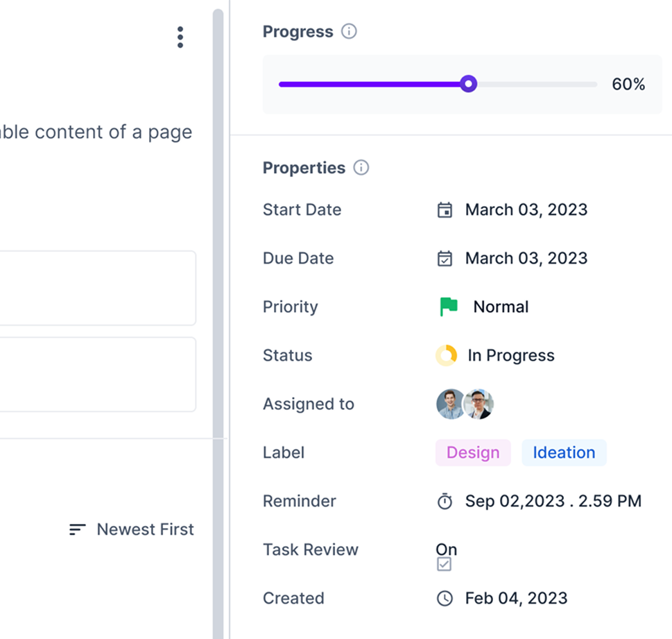
Task: Select the Ideation label tag
Action: [564, 453]
